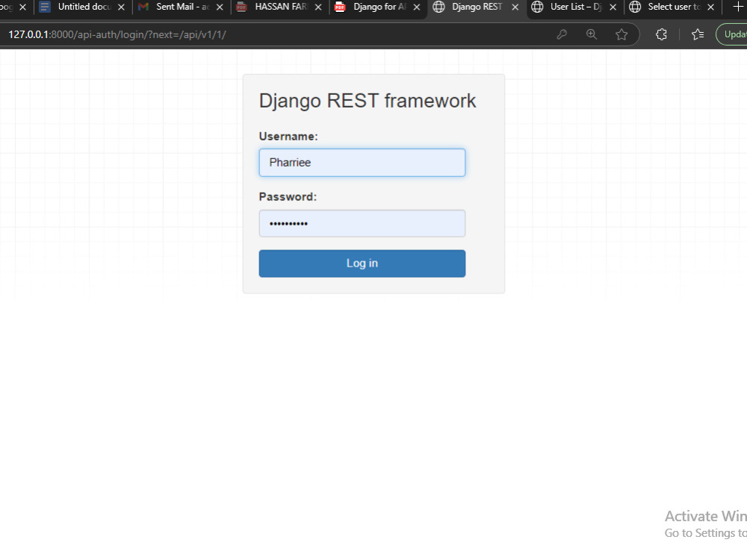Click the globe icon on Select user tab
The width and height of the screenshot is (747, 560).
coord(634,7)
